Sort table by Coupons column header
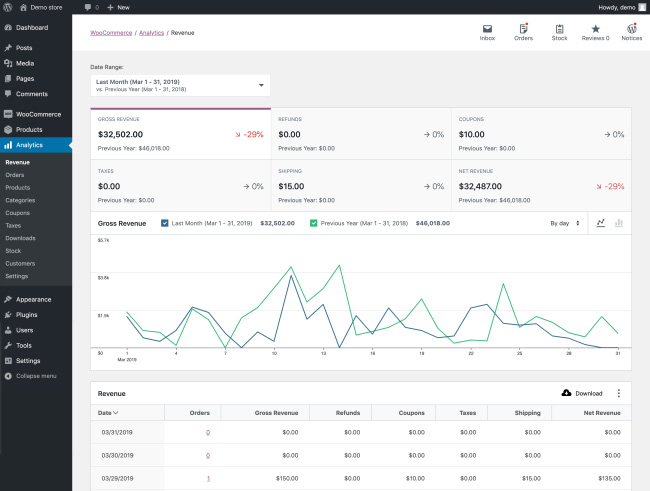Viewport: 650px width, 491px height. 411,413
